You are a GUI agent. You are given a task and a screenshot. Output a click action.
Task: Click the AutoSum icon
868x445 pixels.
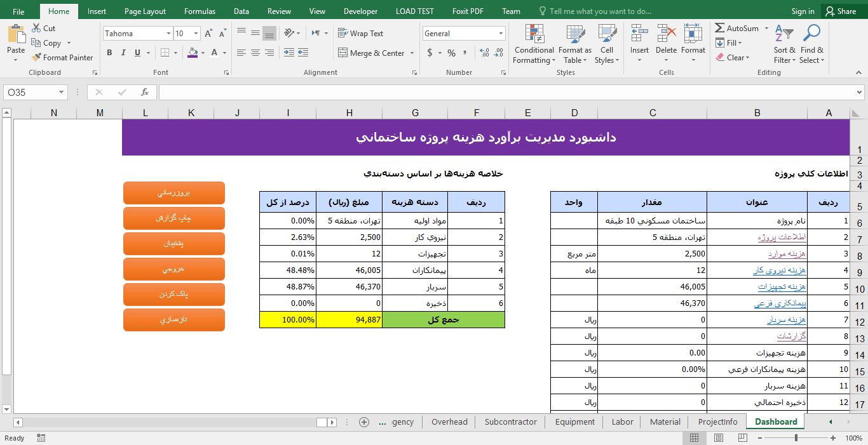click(x=721, y=28)
